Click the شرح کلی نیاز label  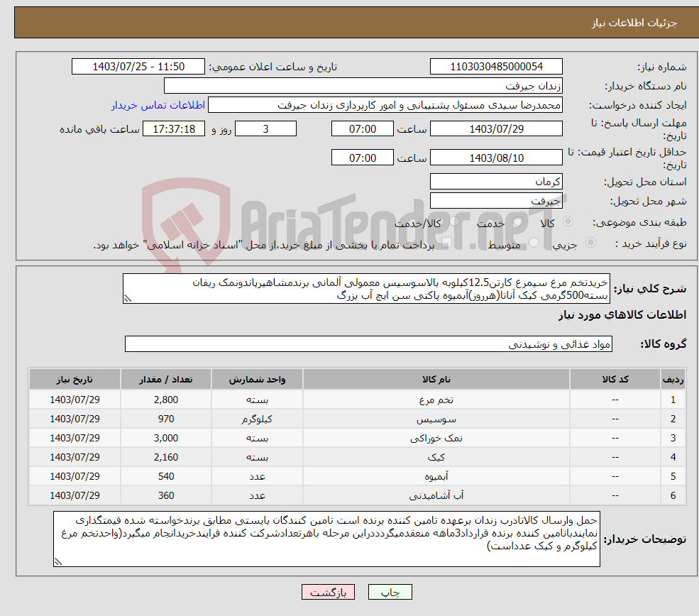(650, 289)
